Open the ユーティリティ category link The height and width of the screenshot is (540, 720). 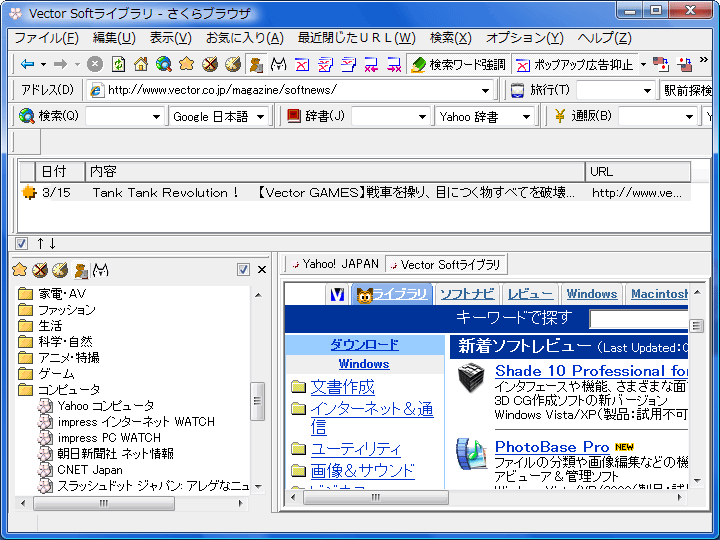click(356, 449)
